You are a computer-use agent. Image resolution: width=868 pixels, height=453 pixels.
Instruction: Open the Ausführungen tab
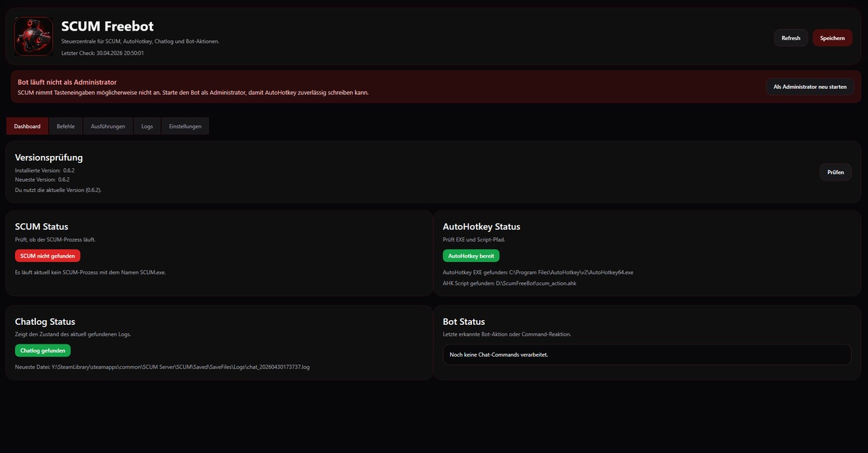pos(108,126)
